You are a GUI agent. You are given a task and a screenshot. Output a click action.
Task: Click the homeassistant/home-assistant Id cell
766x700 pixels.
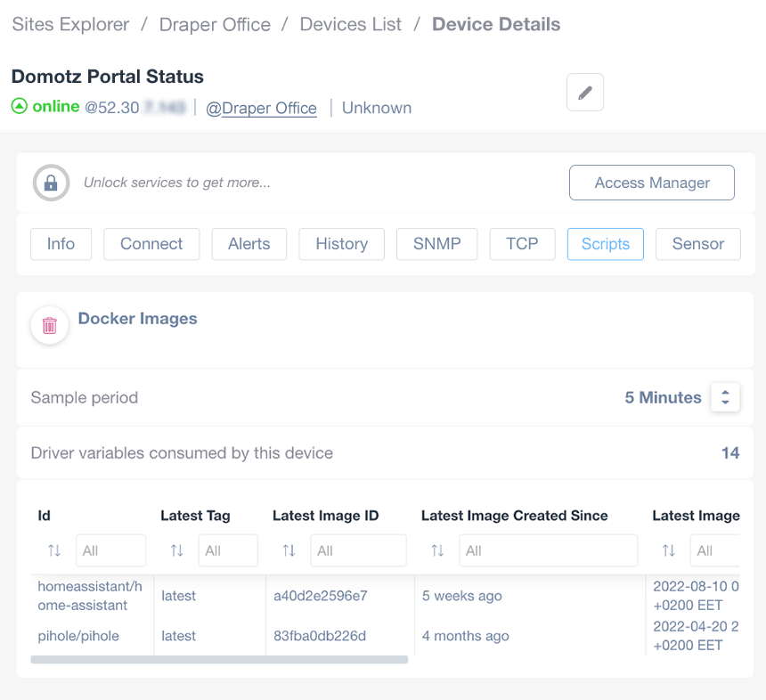click(x=90, y=596)
